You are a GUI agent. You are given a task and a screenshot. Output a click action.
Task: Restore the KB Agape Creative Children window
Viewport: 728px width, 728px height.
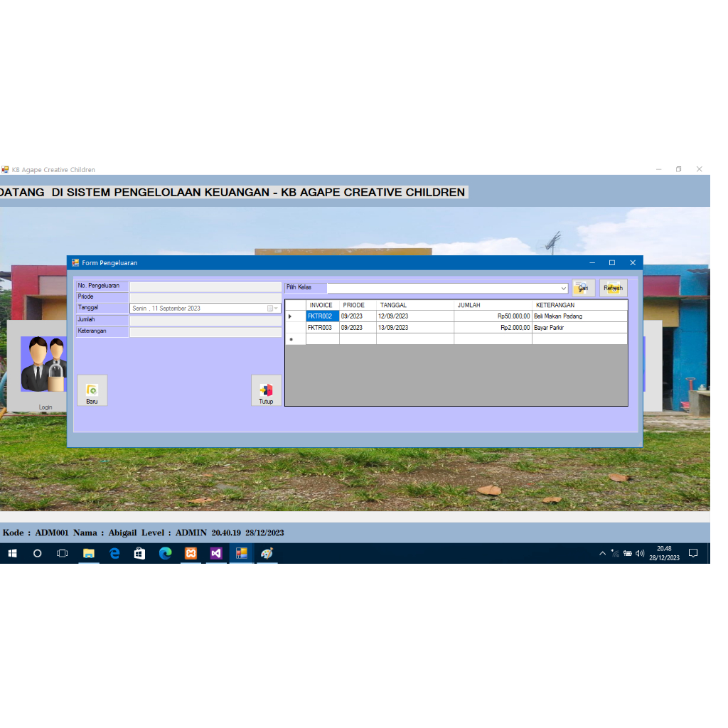(x=679, y=169)
